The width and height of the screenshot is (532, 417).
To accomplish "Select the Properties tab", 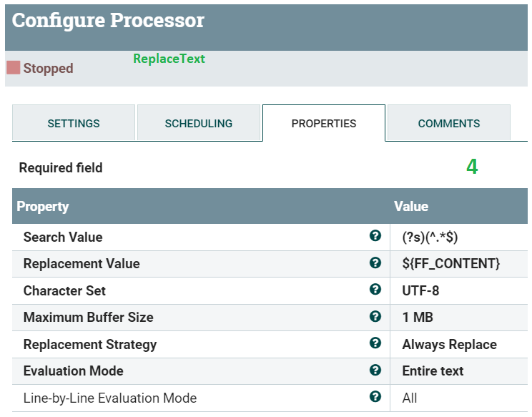I will pyautogui.click(x=323, y=123).
